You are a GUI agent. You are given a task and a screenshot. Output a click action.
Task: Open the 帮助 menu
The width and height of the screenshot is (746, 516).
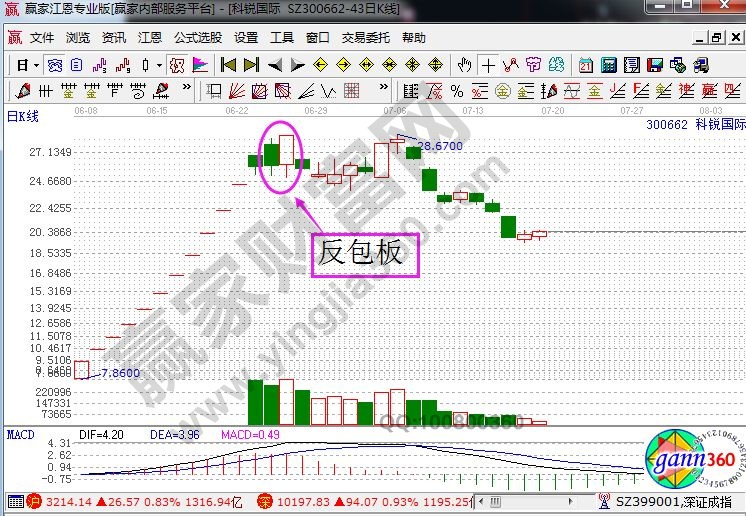click(414, 38)
